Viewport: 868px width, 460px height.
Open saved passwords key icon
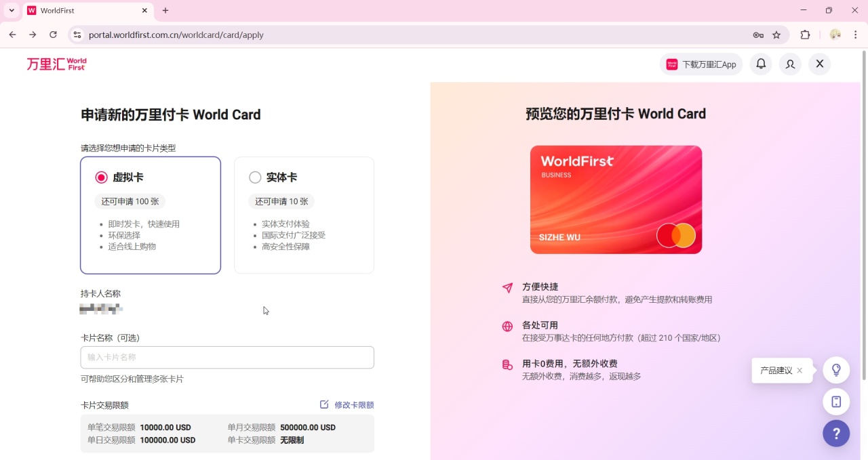(758, 35)
